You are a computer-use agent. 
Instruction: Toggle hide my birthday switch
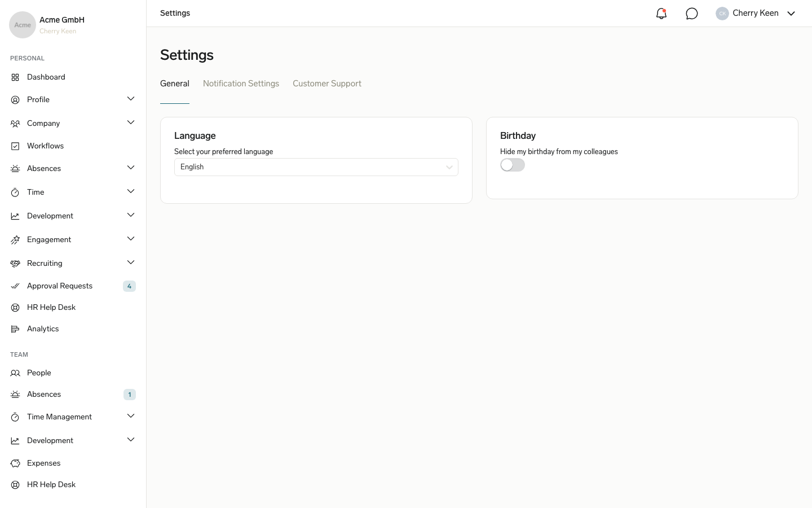coord(513,165)
